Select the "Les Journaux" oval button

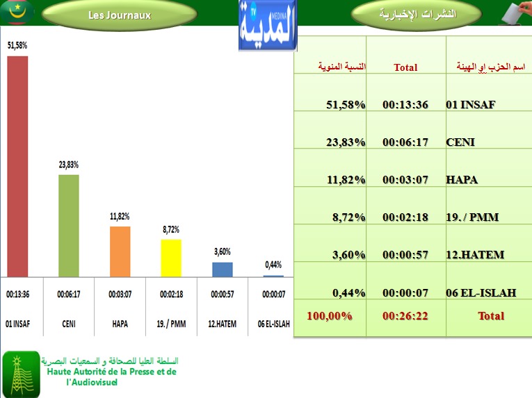(x=120, y=15)
